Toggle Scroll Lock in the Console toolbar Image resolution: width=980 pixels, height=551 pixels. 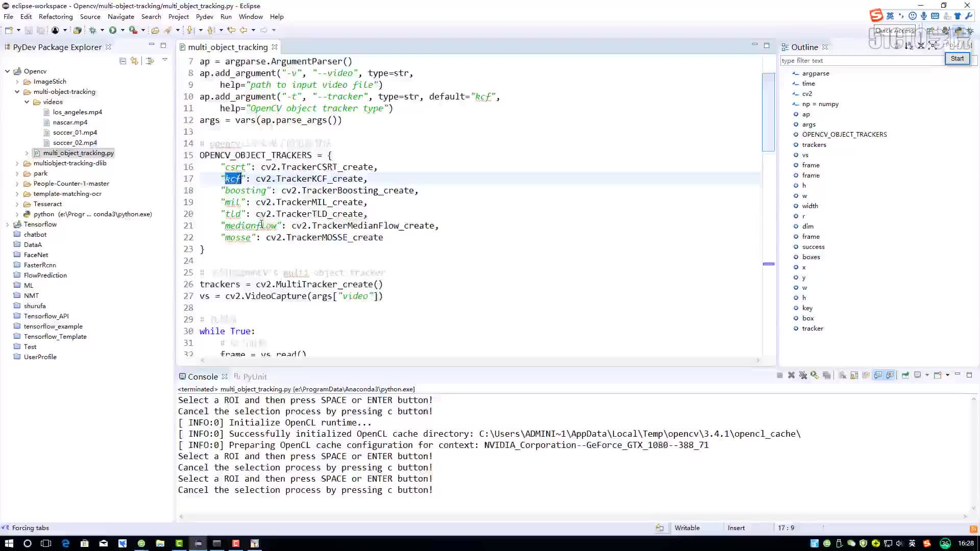pos(854,375)
